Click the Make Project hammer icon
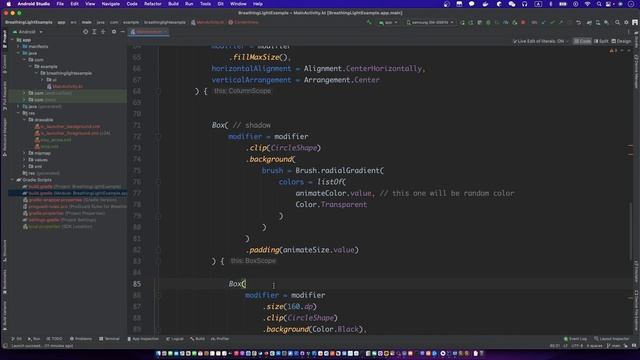The width and height of the screenshot is (640, 360). click(x=369, y=22)
